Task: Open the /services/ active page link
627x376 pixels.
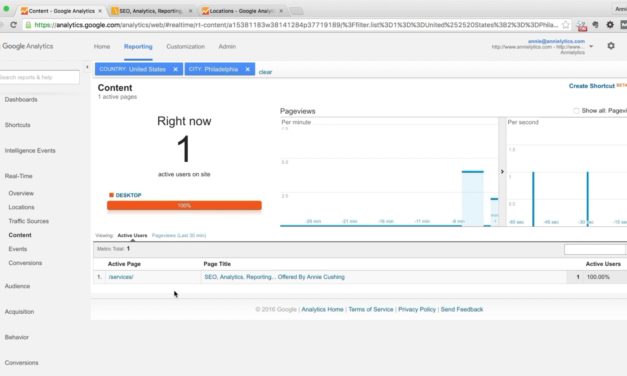Action: pos(121,277)
